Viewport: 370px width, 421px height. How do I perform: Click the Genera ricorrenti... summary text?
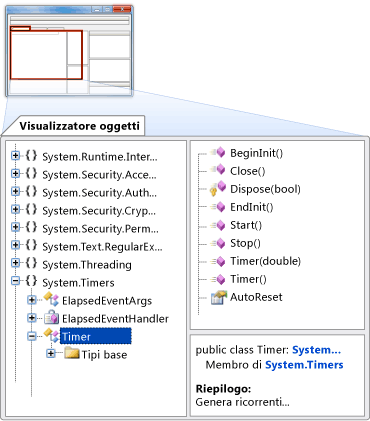(243, 402)
